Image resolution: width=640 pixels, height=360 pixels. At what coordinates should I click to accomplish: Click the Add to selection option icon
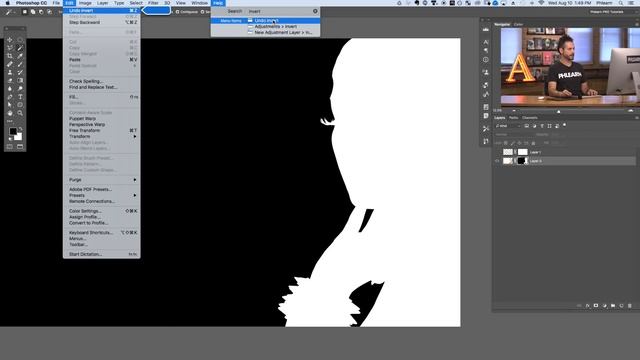33,12
